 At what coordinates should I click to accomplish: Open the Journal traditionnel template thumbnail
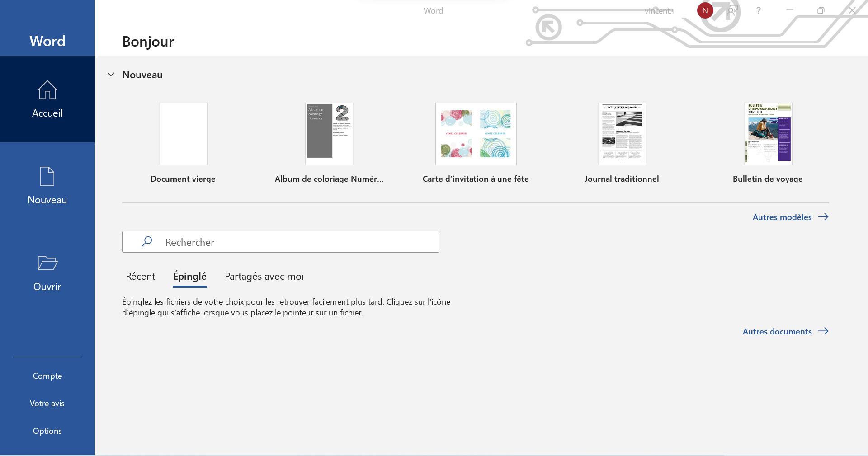(622, 134)
